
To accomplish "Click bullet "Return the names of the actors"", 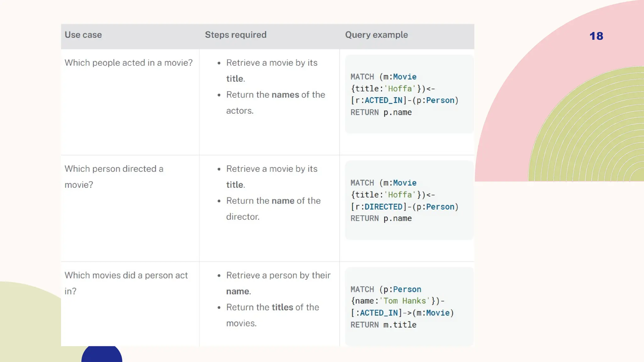I will tap(275, 102).
